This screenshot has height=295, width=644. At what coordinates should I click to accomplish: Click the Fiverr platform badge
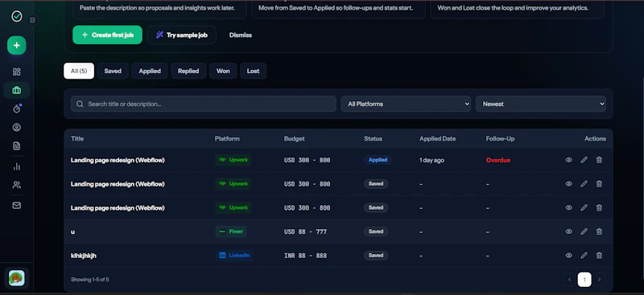[x=231, y=231]
